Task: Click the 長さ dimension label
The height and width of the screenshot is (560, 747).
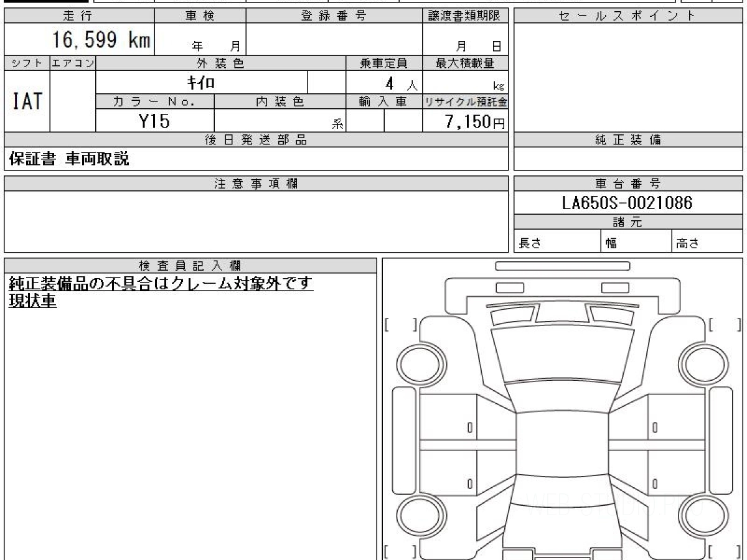Action: click(529, 245)
